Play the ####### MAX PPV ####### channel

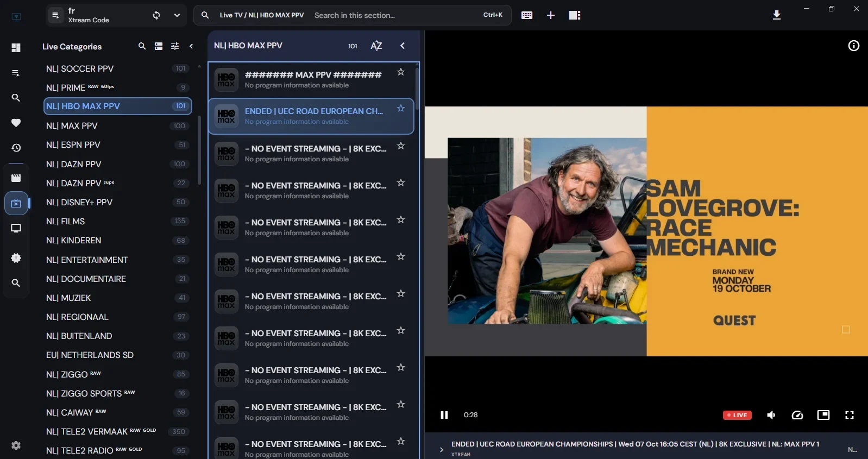click(311, 79)
